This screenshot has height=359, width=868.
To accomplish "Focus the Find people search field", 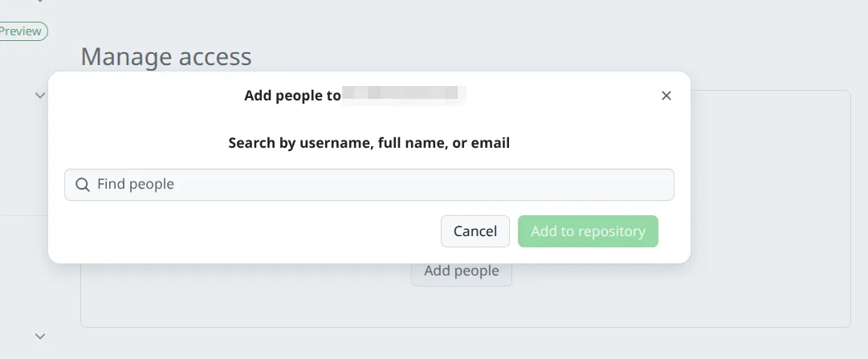I will coord(369,185).
